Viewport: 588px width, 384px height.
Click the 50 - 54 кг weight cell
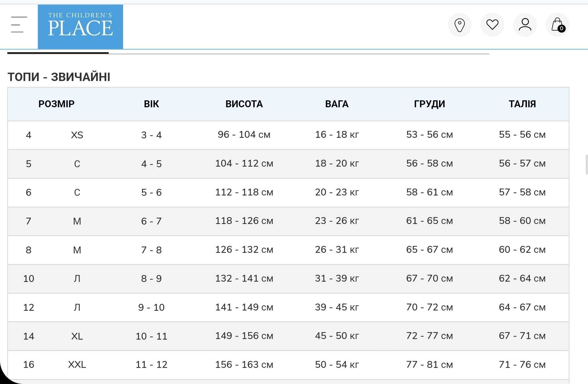(337, 364)
